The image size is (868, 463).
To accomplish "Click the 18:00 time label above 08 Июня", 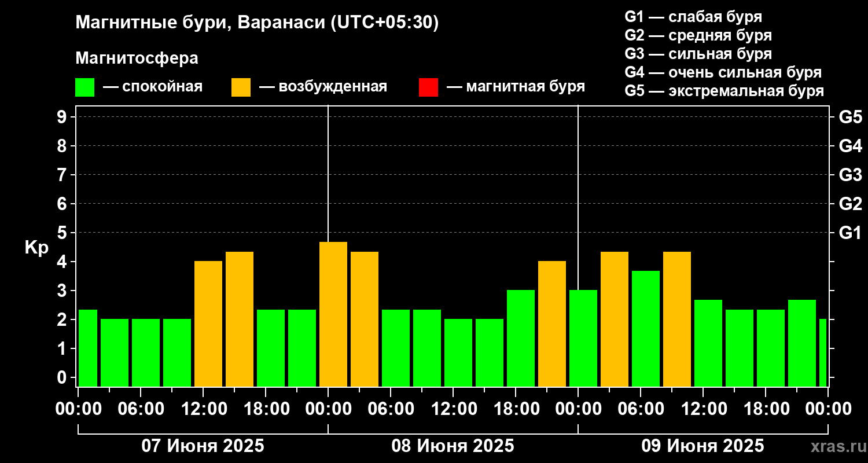I will coord(516,409).
